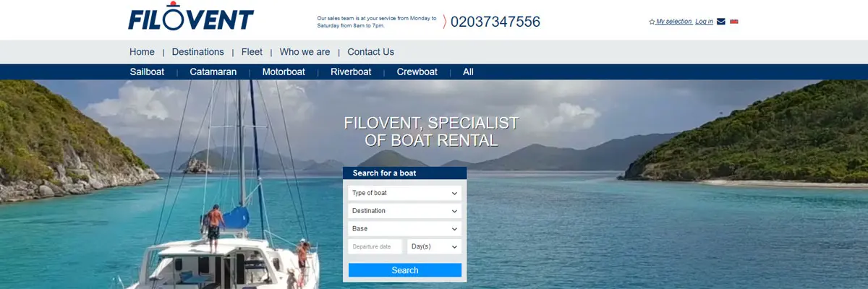Open the Day(s) dropdown

click(x=434, y=246)
